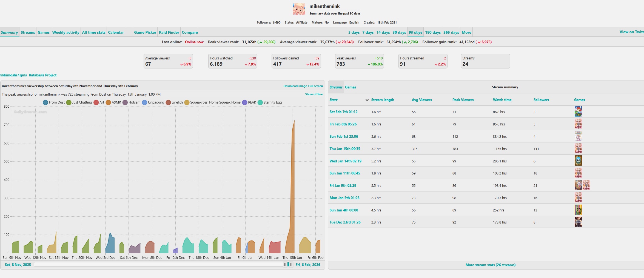644x278 pixels.
Task: Open ASMR thumbnail in Fri Feb 6th row
Action: 578,124
